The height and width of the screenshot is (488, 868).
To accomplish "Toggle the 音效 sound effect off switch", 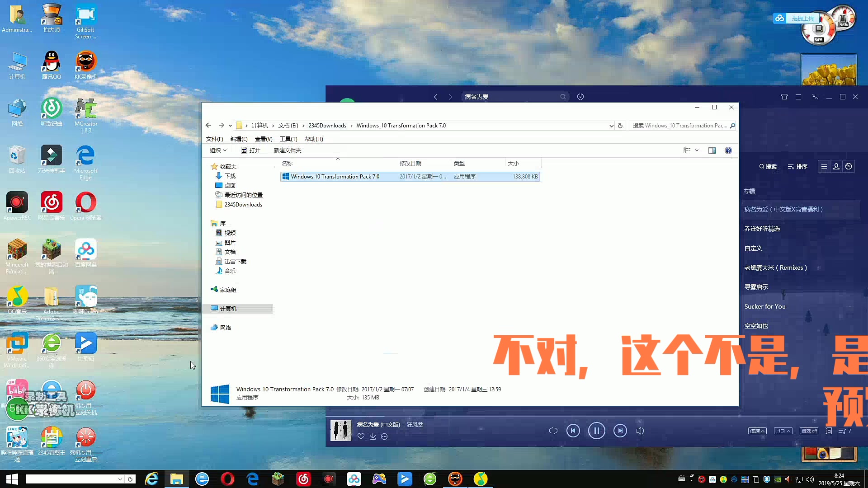I will pos(809,431).
